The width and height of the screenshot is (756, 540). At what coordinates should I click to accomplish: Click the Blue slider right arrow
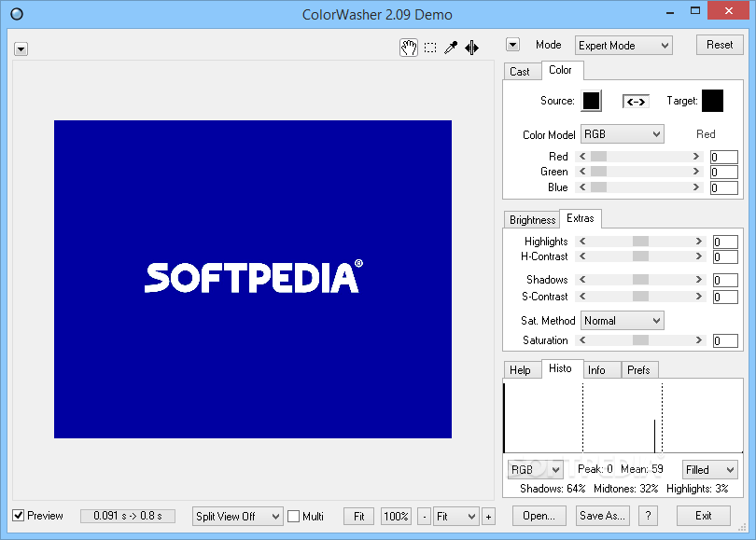point(695,187)
